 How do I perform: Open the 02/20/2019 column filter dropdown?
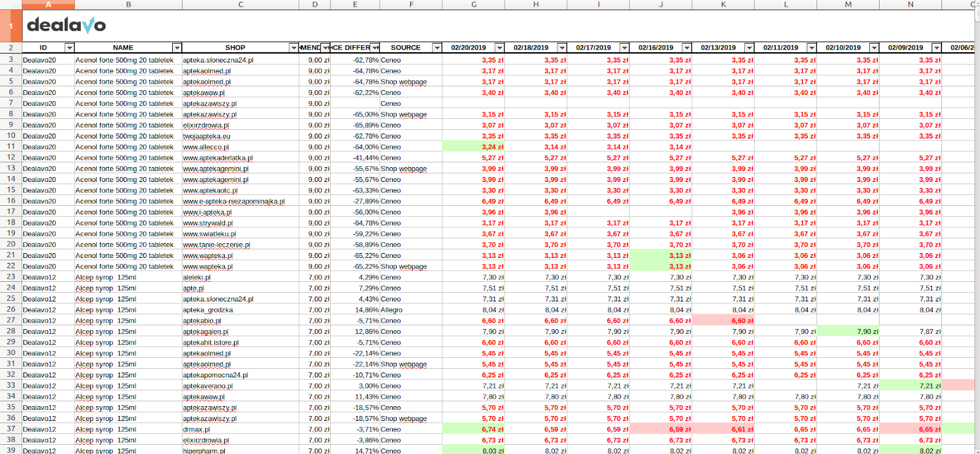point(499,48)
